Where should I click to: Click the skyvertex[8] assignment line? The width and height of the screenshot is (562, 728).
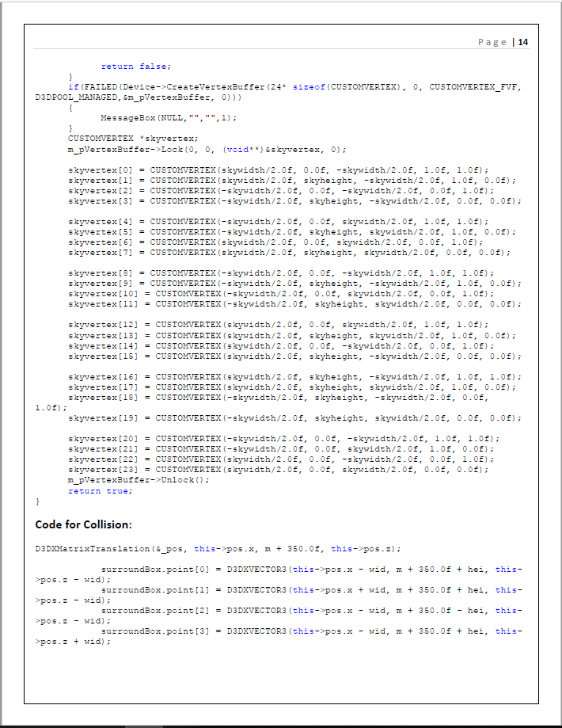pos(281,273)
